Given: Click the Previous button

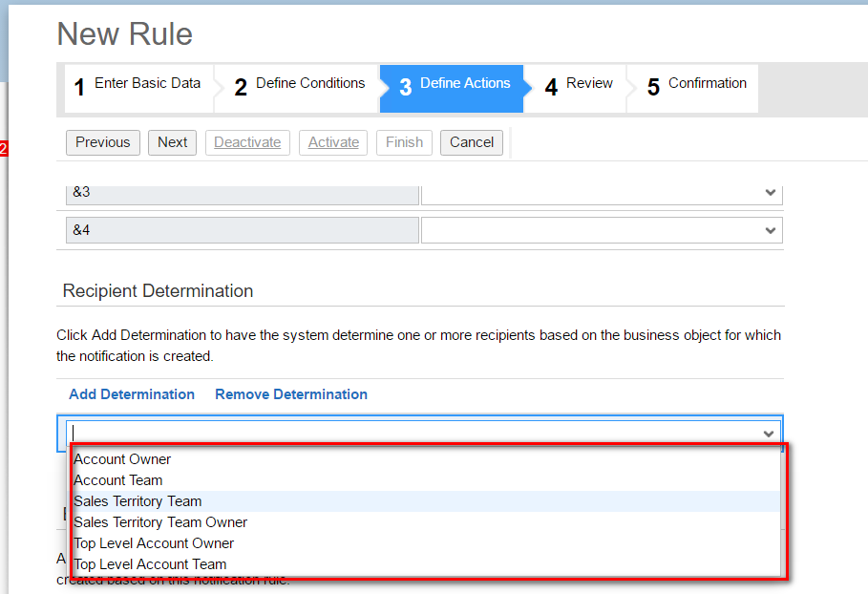Looking at the screenshot, I should [103, 143].
